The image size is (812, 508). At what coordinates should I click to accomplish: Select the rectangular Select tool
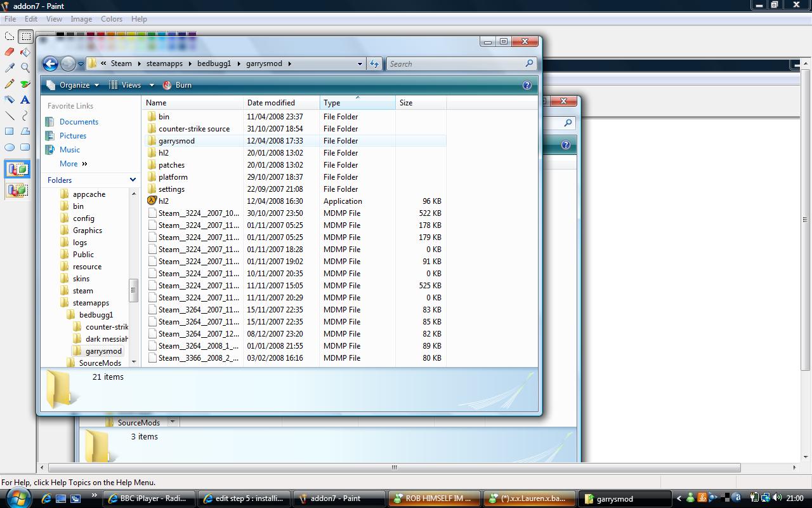coord(25,36)
